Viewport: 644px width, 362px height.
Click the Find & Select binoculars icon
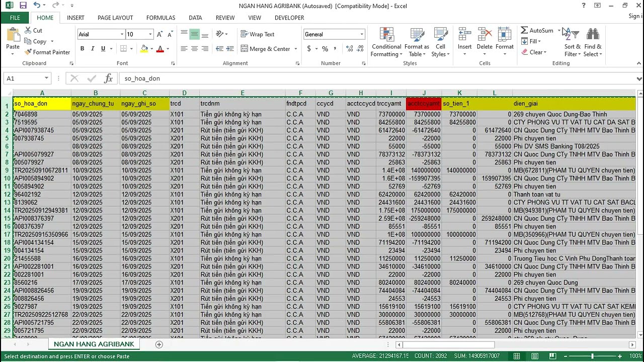[x=593, y=35]
